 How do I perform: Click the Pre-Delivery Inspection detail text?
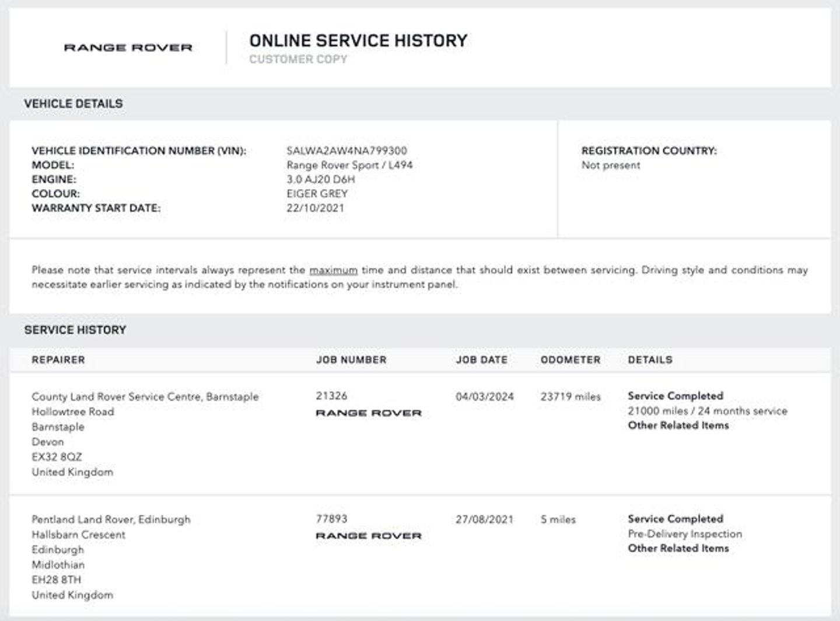click(685, 534)
